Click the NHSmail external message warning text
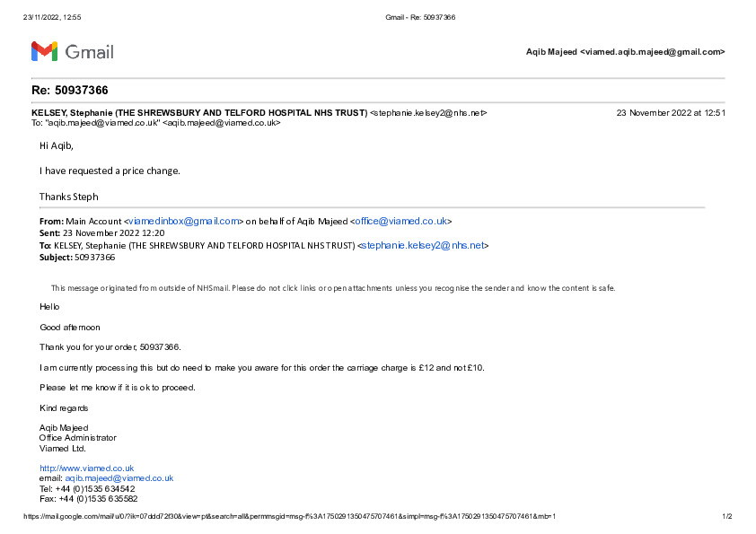756x534 pixels. click(x=332, y=288)
